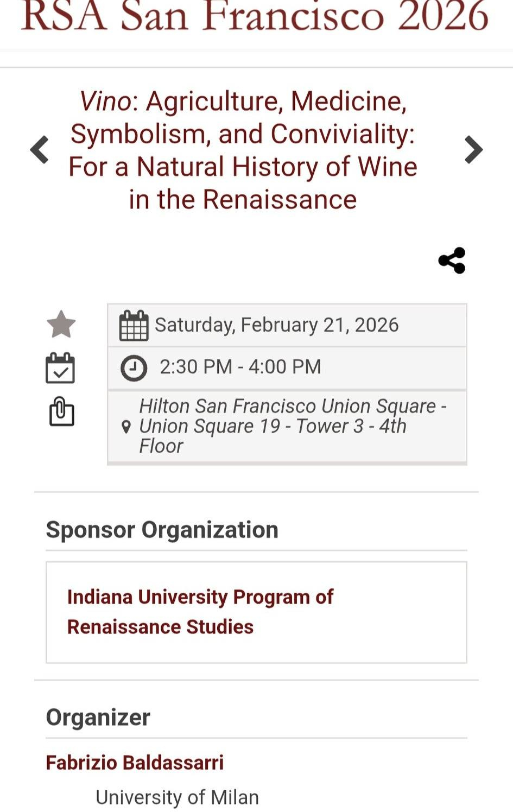Screen dimensions: 513x812
Task: Click the clipboard icon in left column
Action: (x=61, y=411)
